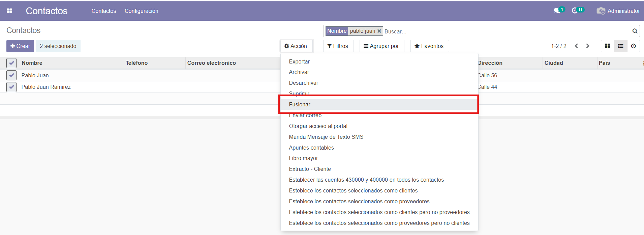The image size is (644, 235).
Task: Go to previous page of contacts
Action: (x=576, y=46)
